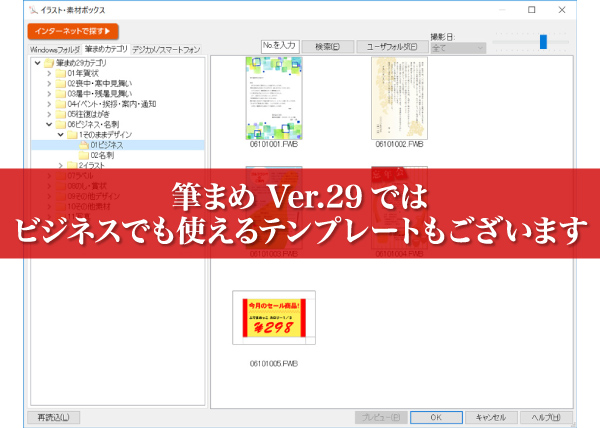Collapse the 筆まめ29カテゴリ root node

[36, 63]
